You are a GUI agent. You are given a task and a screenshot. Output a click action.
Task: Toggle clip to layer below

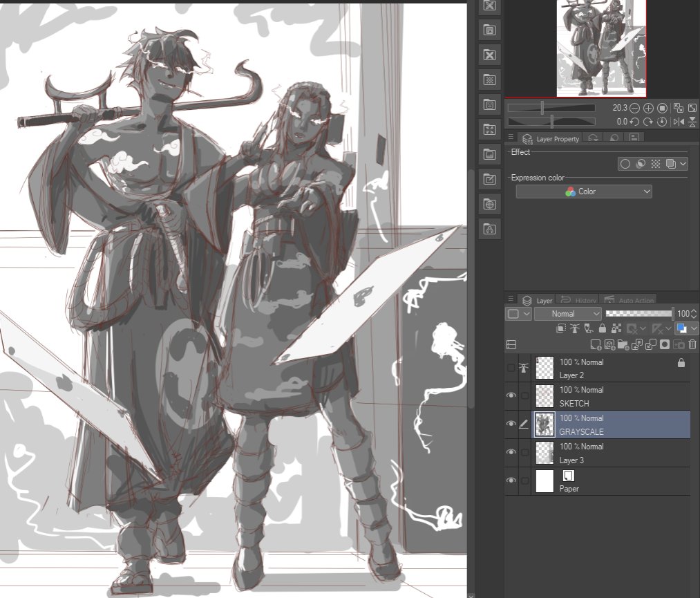pos(561,328)
